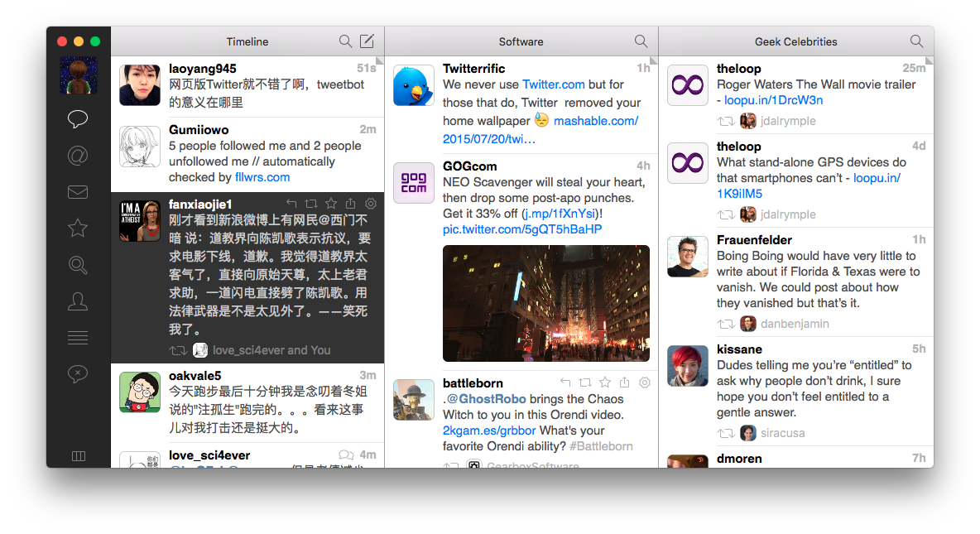Open Direct Messages envelope icon
Screen dimensions: 980x534
(x=78, y=192)
